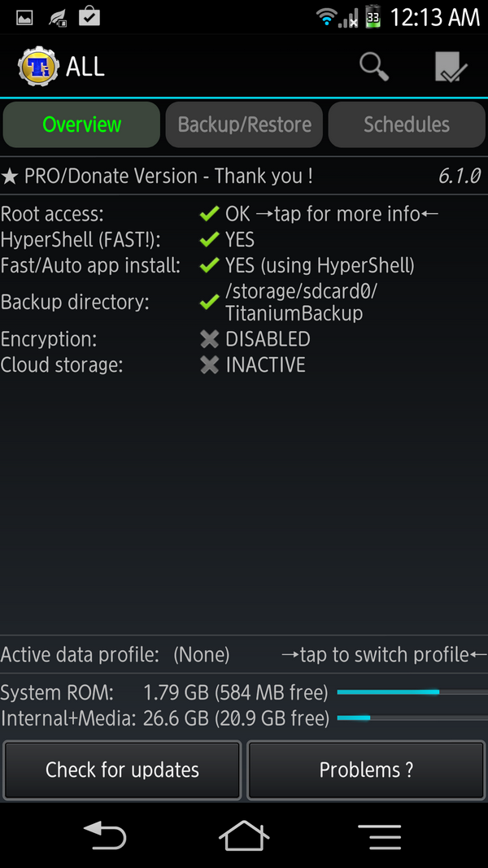Tap the HyperShell status checkmark
Image resolution: width=488 pixels, height=868 pixels.
click(209, 239)
